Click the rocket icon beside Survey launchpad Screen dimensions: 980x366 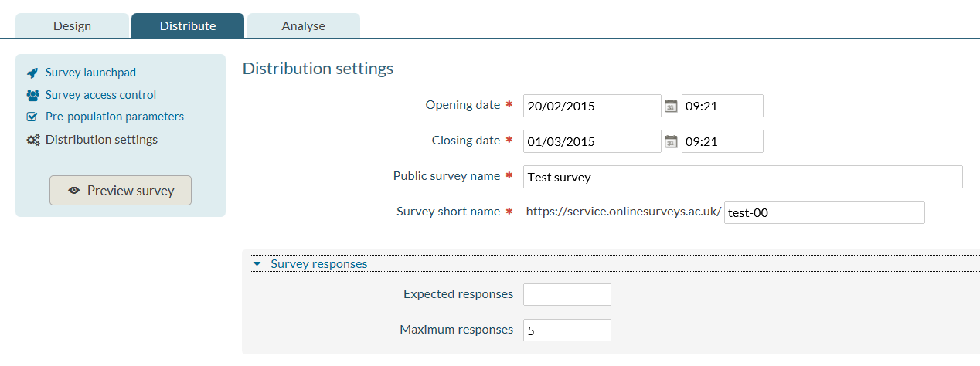click(32, 73)
